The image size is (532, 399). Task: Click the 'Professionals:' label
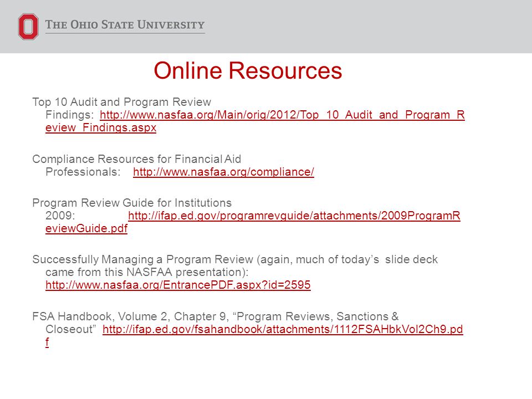point(83,172)
